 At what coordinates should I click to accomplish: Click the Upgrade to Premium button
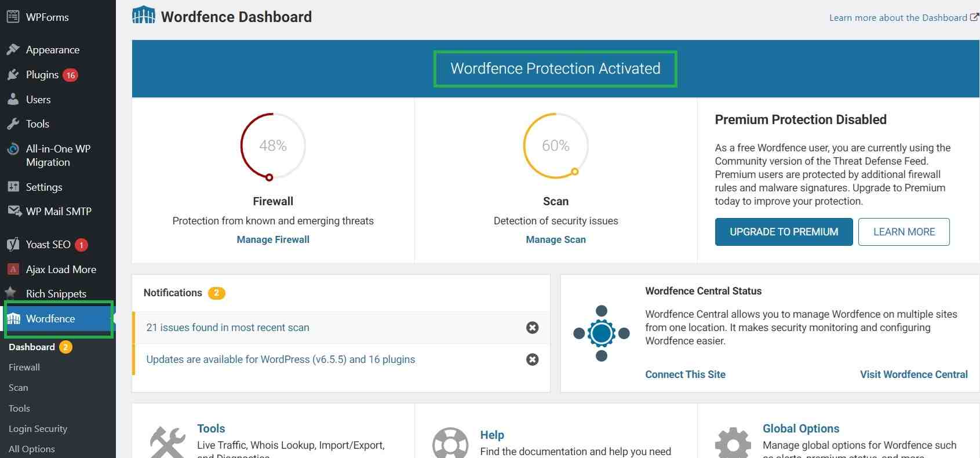point(784,232)
